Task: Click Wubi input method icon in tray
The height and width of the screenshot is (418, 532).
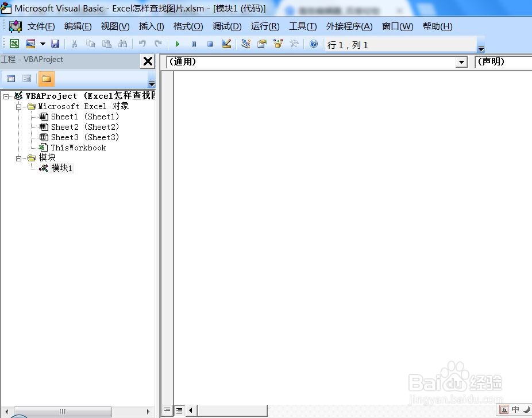Action: 504,410
